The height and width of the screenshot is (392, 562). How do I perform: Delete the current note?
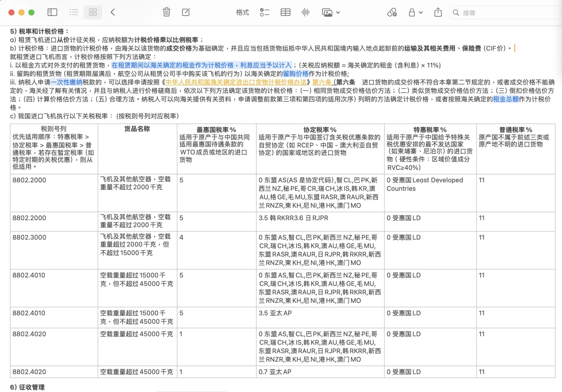tap(167, 12)
